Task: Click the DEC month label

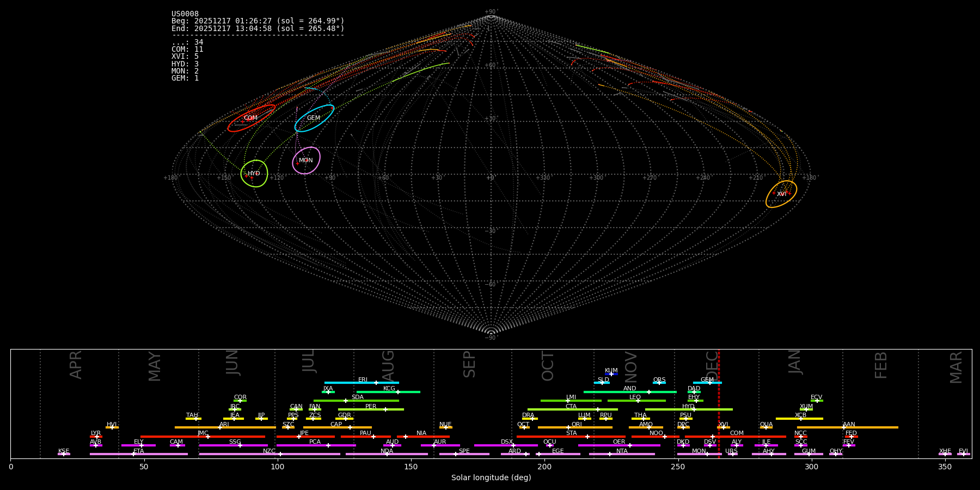Action: pos(712,365)
